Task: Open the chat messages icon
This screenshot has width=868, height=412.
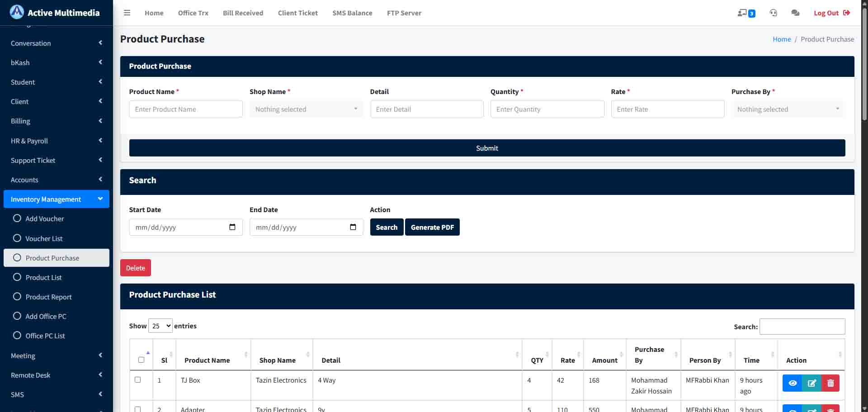Action: coord(795,13)
